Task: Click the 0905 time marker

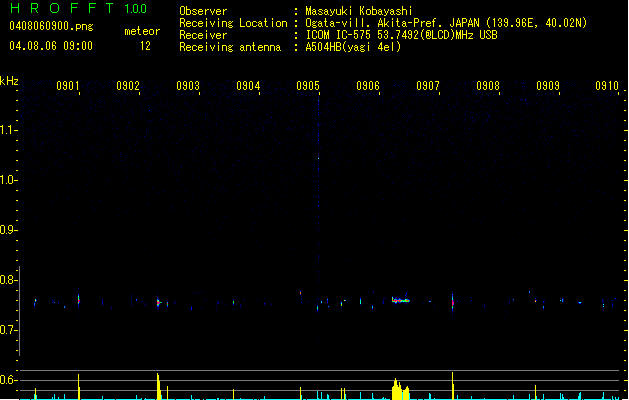Action: point(308,86)
